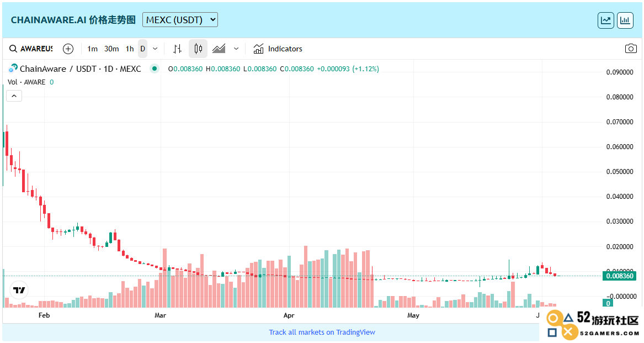Select the Bars chart style icon
Image resolution: width=644 pixels, height=343 pixels.
[x=178, y=49]
